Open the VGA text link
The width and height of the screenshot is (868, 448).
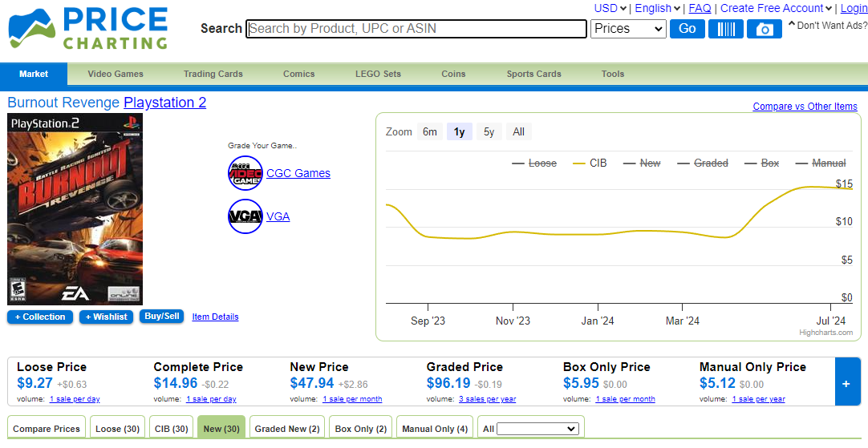pyautogui.click(x=278, y=216)
